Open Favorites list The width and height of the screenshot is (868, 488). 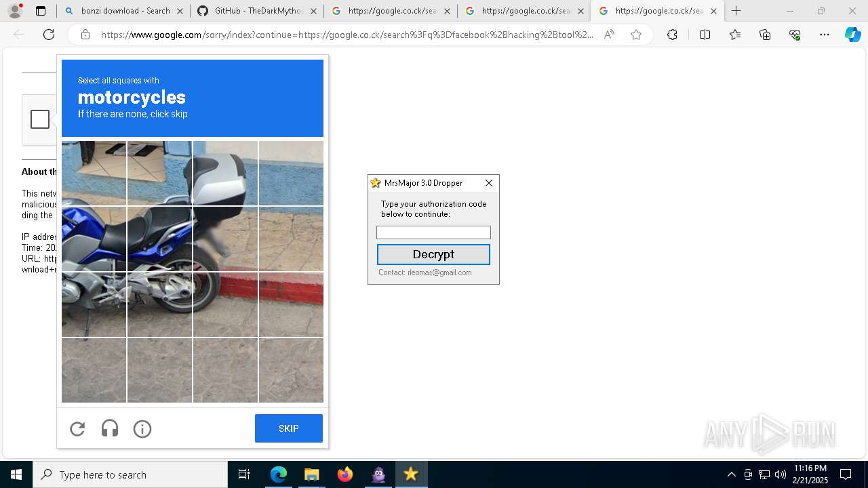click(735, 35)
